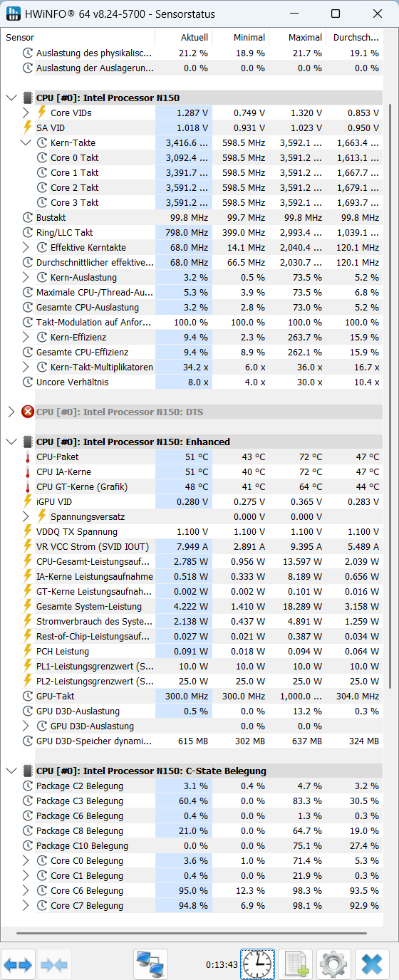
Task: Expand the Intel Processor N150: DTS section
Action: click(11, 412)
